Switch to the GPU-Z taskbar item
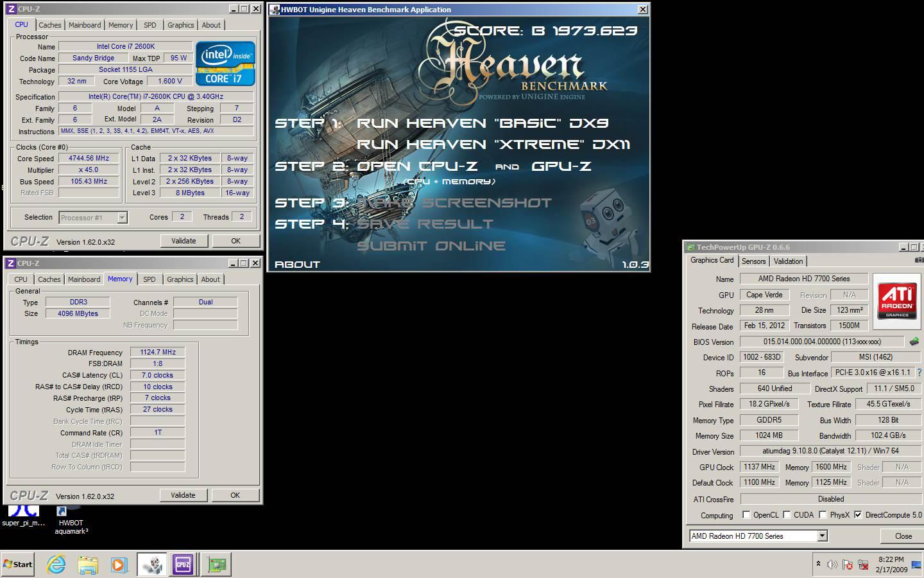 click(216, 565)
